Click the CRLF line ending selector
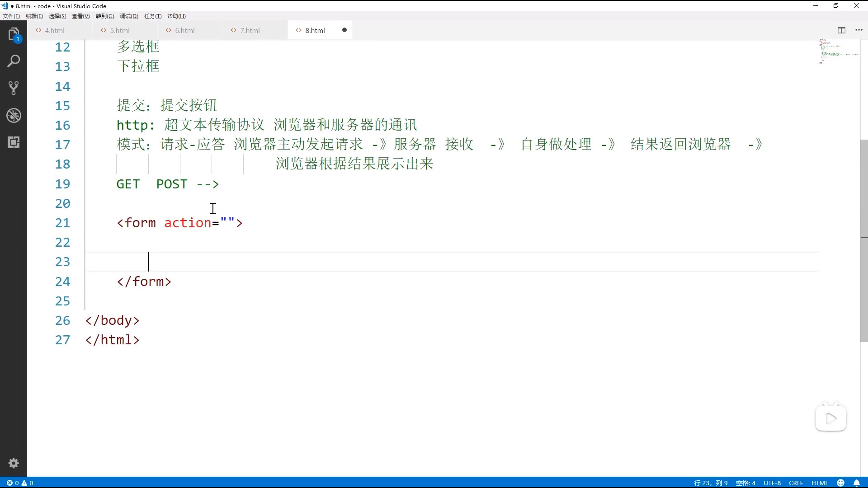This screenshot has height=488, width=868. (796, 483)
